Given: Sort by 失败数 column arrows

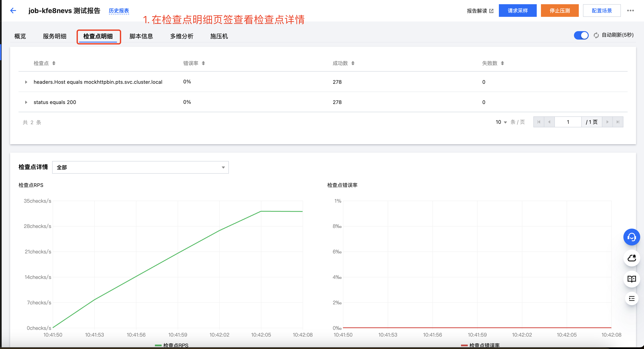Looking at the screenshot, I should 502,63.
